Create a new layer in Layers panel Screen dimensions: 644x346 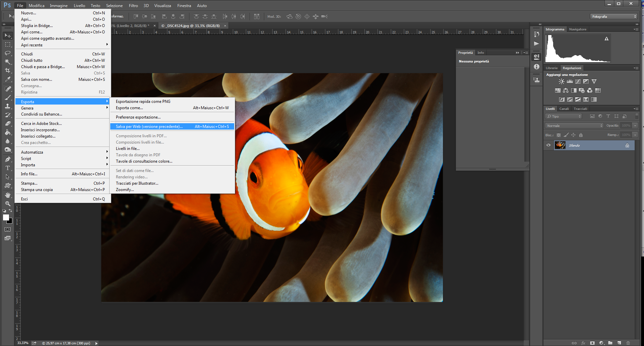pos(619,343)
